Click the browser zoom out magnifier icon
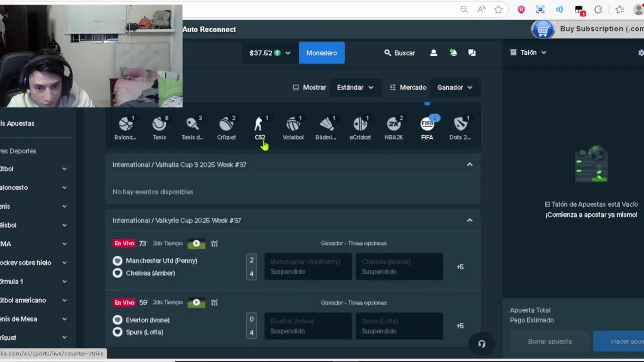The image size is (644, 362). click(x=464, y=10)
